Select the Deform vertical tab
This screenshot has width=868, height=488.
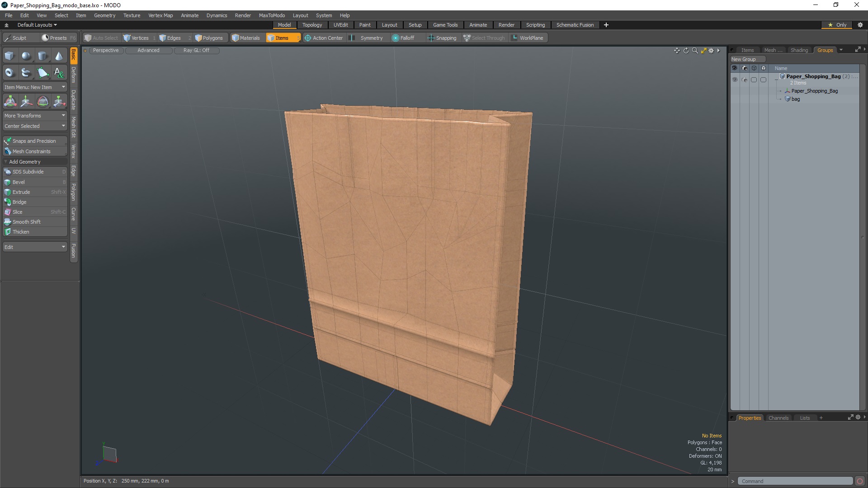coord(74,75)
